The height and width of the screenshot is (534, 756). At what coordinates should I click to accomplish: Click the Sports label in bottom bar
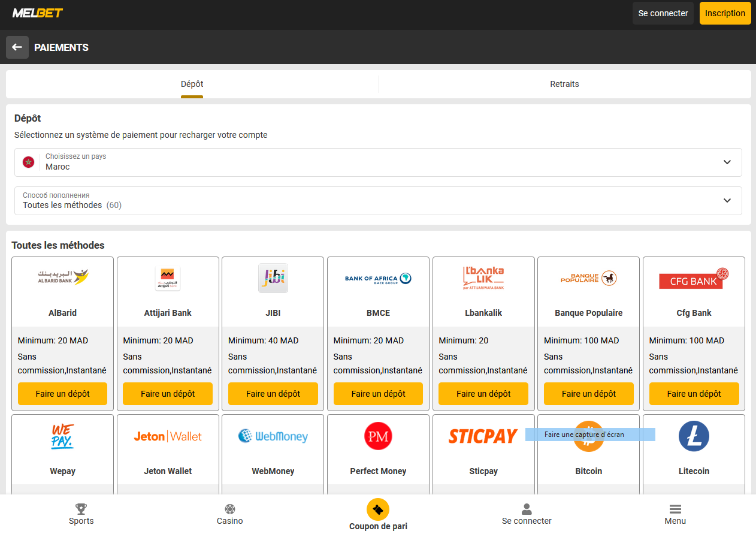(x=81, y=521)
